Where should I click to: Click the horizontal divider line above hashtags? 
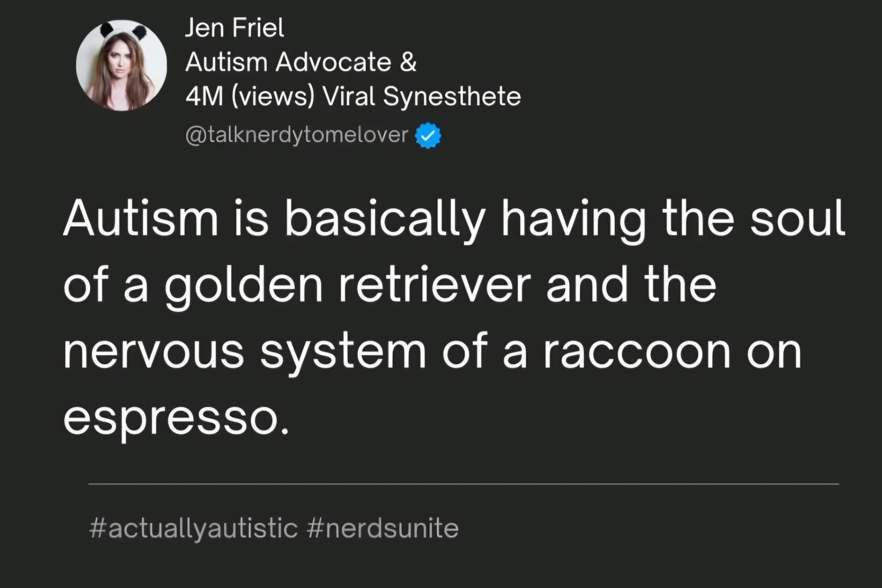pyautogui.click(x=463, y=484)
